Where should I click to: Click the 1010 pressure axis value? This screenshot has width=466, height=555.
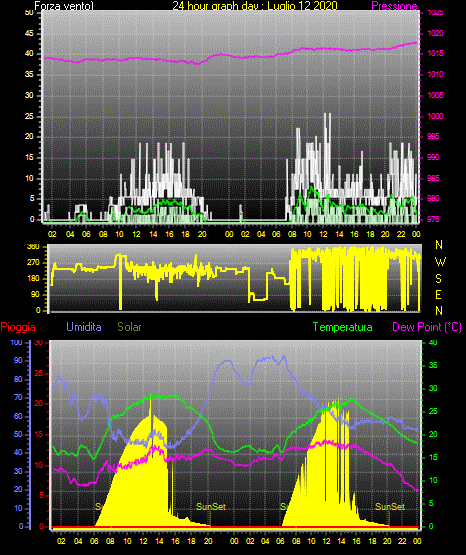pos(435,74)
